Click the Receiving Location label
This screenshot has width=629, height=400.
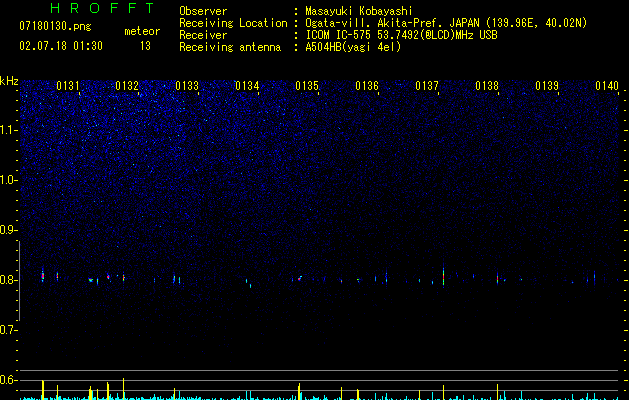[x=233, y=23]
